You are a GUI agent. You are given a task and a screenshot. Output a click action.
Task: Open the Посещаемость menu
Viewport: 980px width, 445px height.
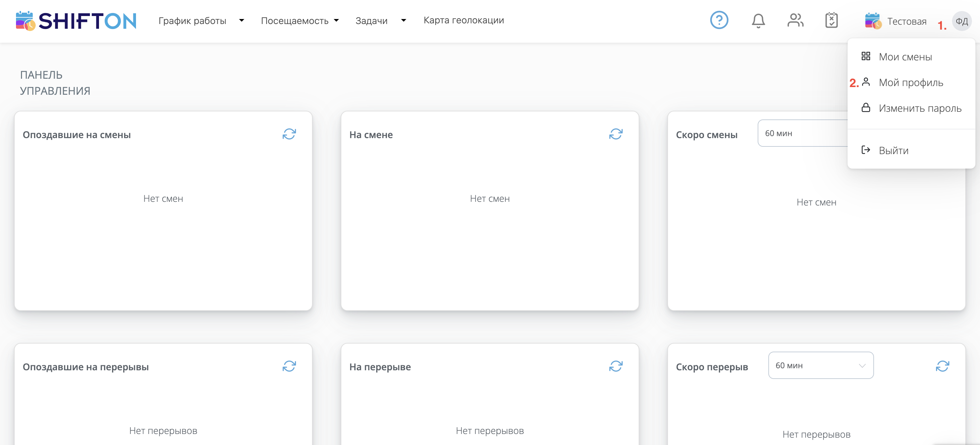pos(295,21)
